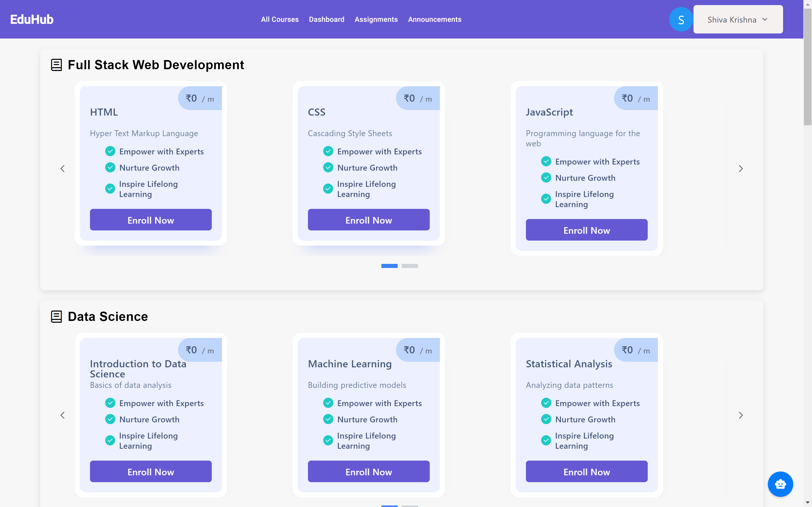Image resolution: width=812 pixels, height=507 pixels.
Task: Click the checkmark beside Empower with Experts on HTML card
Action: (110, 151)
